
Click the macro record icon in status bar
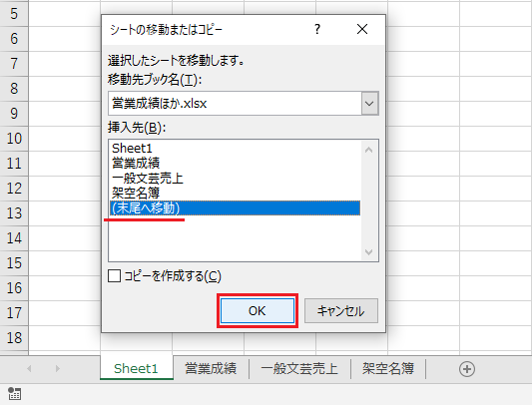coord(14,394)
